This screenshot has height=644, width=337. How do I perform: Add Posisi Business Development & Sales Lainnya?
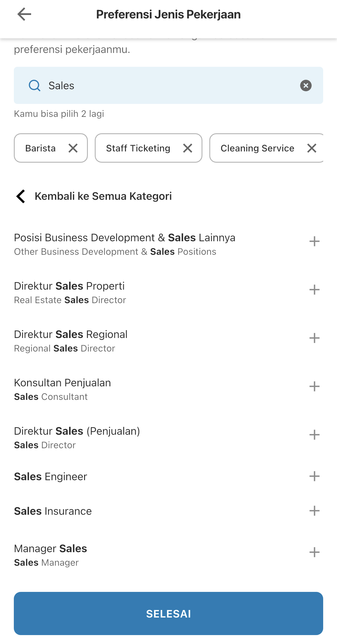coord(314,242)
